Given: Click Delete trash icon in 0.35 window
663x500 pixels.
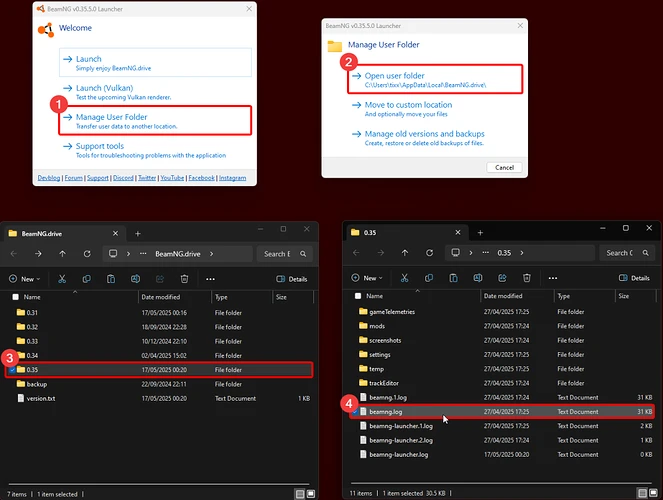Looking at the screenshot, I should click(x=527, y=278).
